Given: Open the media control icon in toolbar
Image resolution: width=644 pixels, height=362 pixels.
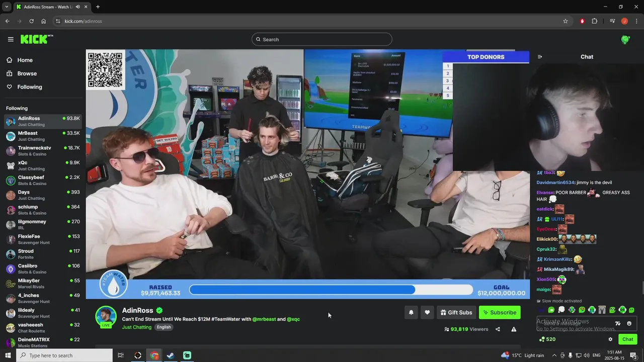Looking at the screenshot, I should (x=612, y=21).
